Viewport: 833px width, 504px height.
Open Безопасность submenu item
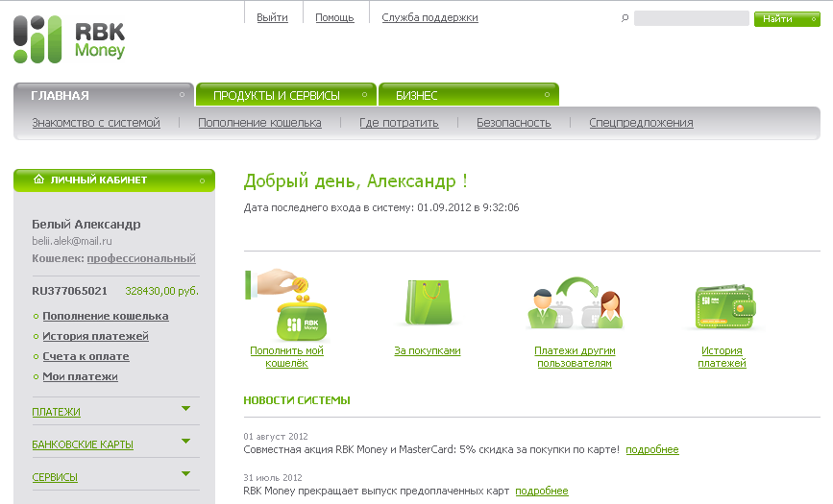coord(514,123)
